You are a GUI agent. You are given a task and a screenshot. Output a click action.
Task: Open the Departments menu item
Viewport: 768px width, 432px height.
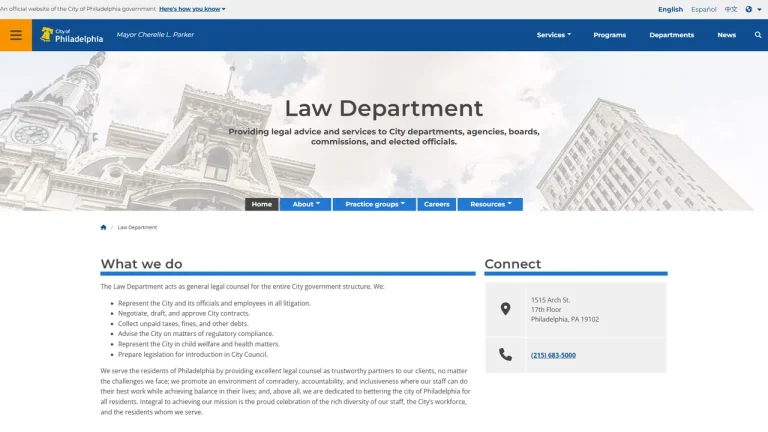[672, 35]
